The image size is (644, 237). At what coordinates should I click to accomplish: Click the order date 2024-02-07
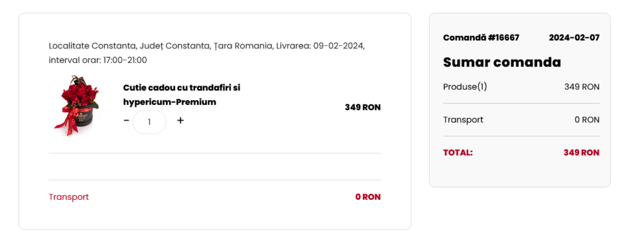(574, 38)
